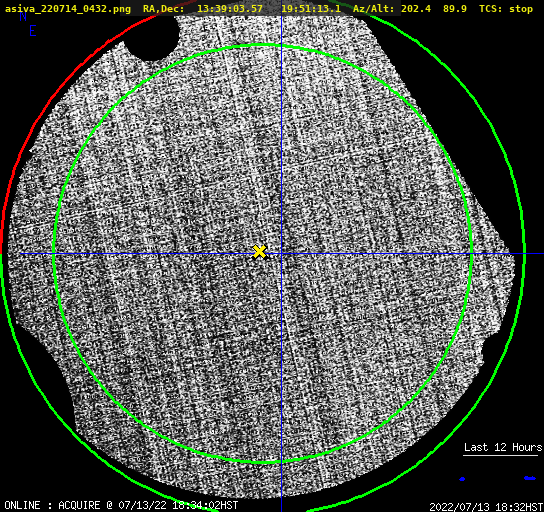Click the small blue dot under Last 12 Hours

[462, 479]
